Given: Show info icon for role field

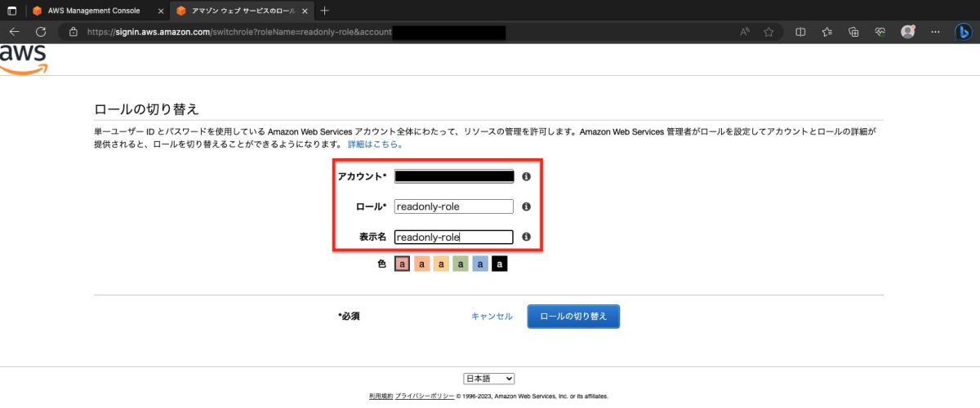Looking at the screenshot, I should point(527,206).
